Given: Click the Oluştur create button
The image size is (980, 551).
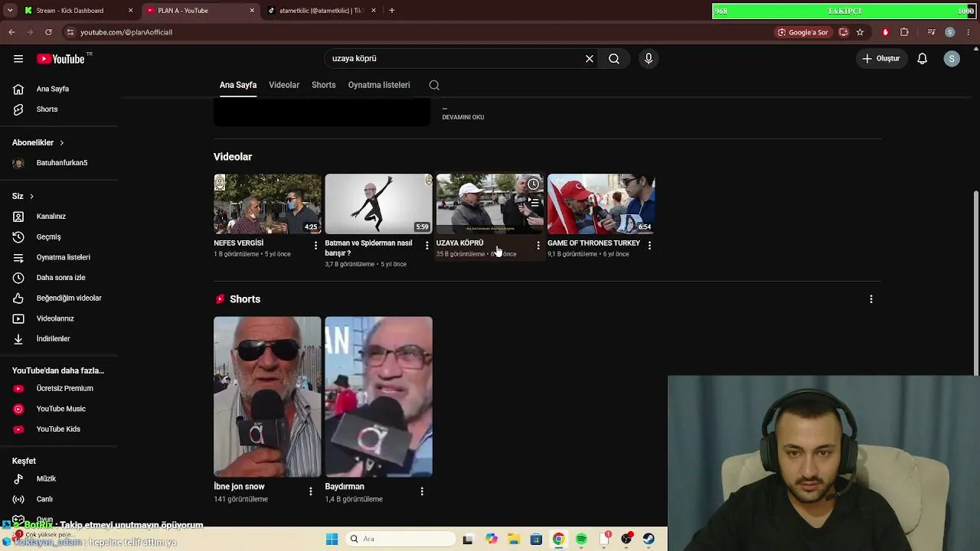Looking at the screenshot, I should pyautogui.click(x=881, y=59).
